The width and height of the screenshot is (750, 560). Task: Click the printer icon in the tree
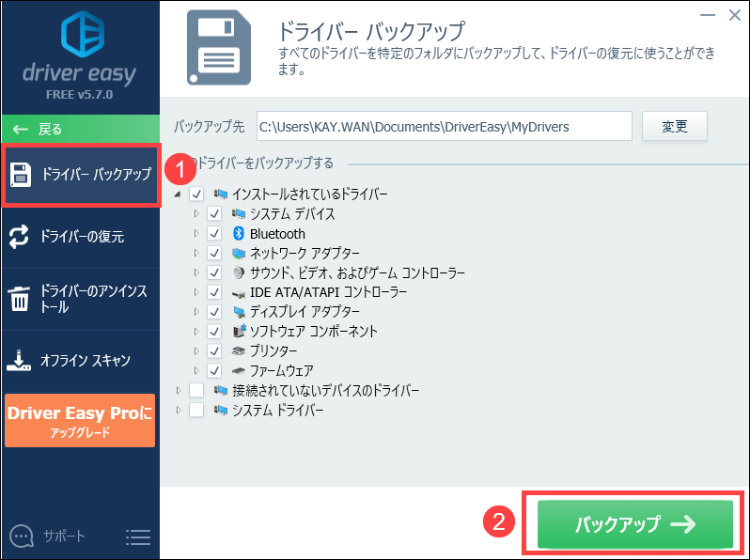(239, 351)
